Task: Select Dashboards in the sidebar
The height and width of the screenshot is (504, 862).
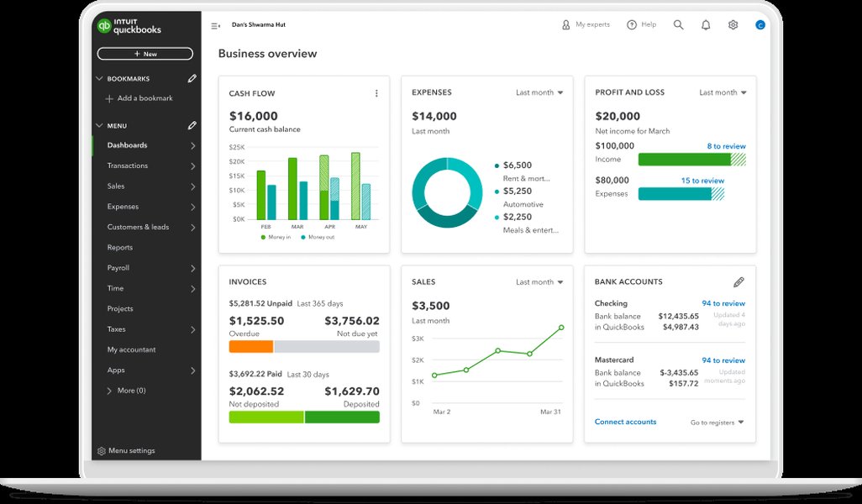Action: 128,144
